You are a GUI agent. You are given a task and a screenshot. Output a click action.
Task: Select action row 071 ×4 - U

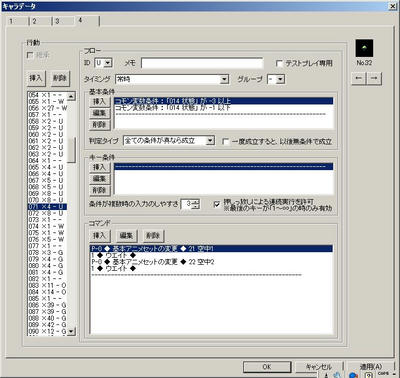tap(47, 207)
